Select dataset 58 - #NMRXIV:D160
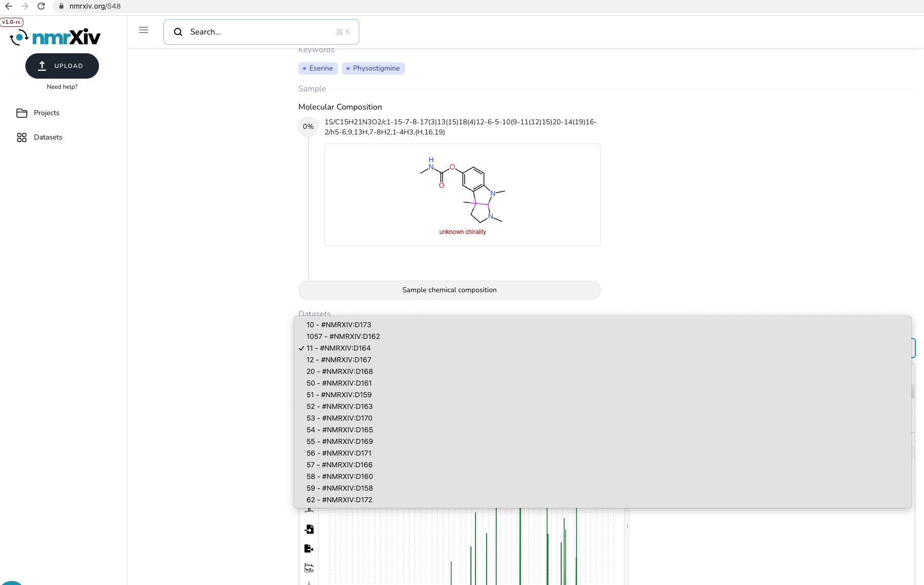 [339, 476]
